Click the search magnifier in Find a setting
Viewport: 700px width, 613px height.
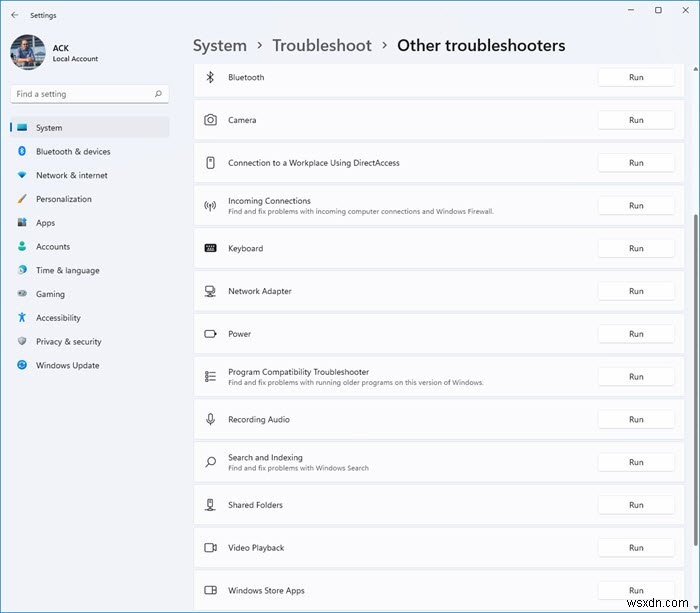click(x=158, y=94)
